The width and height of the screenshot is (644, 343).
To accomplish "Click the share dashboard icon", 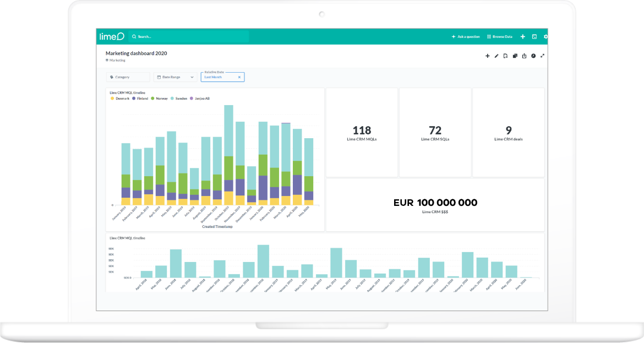I will click(x=524, y=56).
